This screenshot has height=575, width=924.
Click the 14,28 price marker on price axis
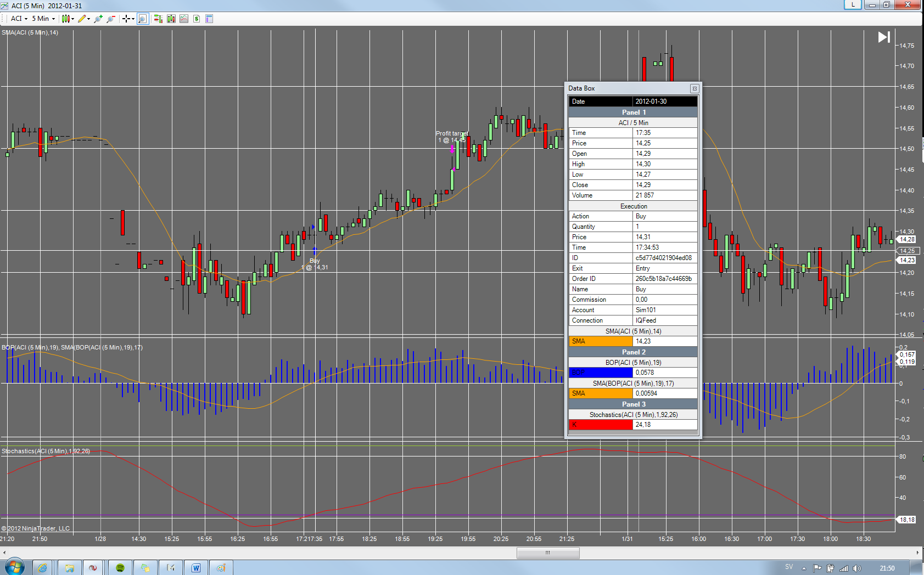click(907, 239)
